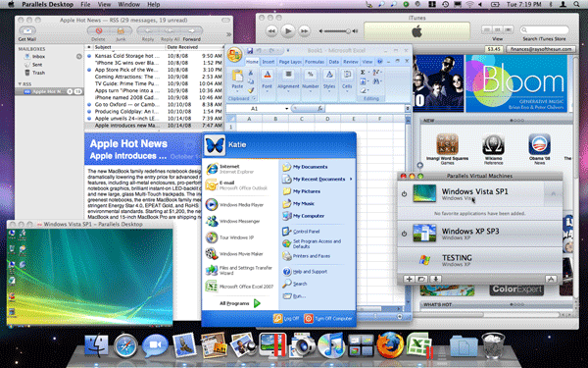Switch to Insert tab in Excel
The image size is (588, 368).
coord(268,62)
